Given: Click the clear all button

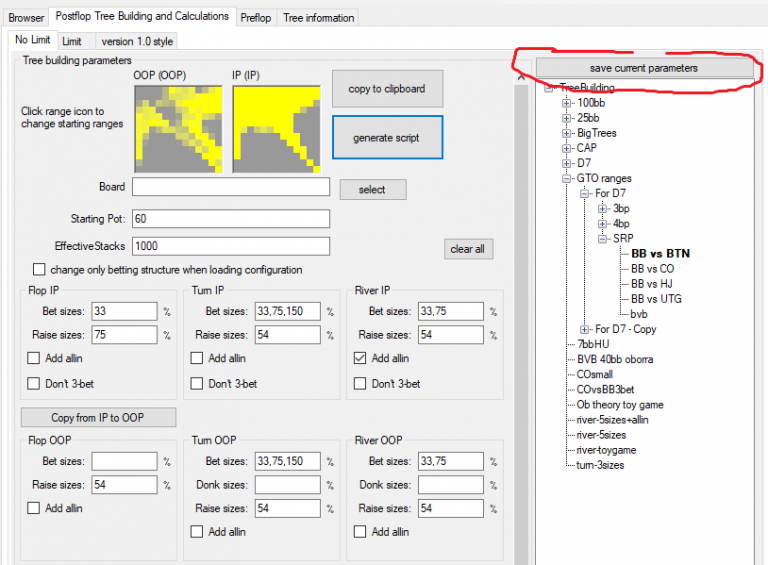Looking at the screenshot, I should (468, 249).
